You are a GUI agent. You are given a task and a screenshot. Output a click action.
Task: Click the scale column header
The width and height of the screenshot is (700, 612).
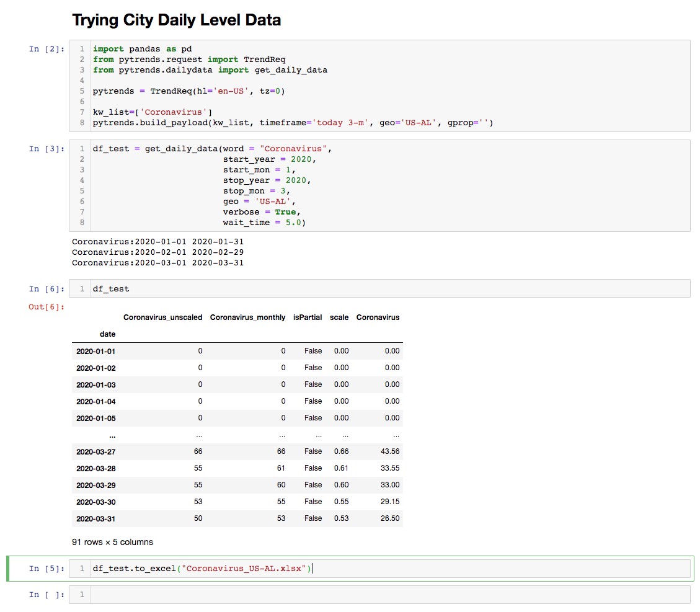339,317
